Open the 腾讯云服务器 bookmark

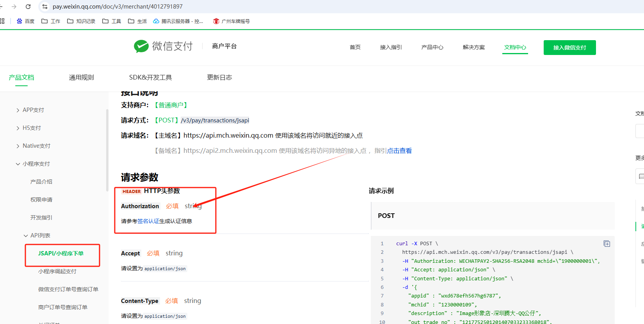tap(178, 21)
